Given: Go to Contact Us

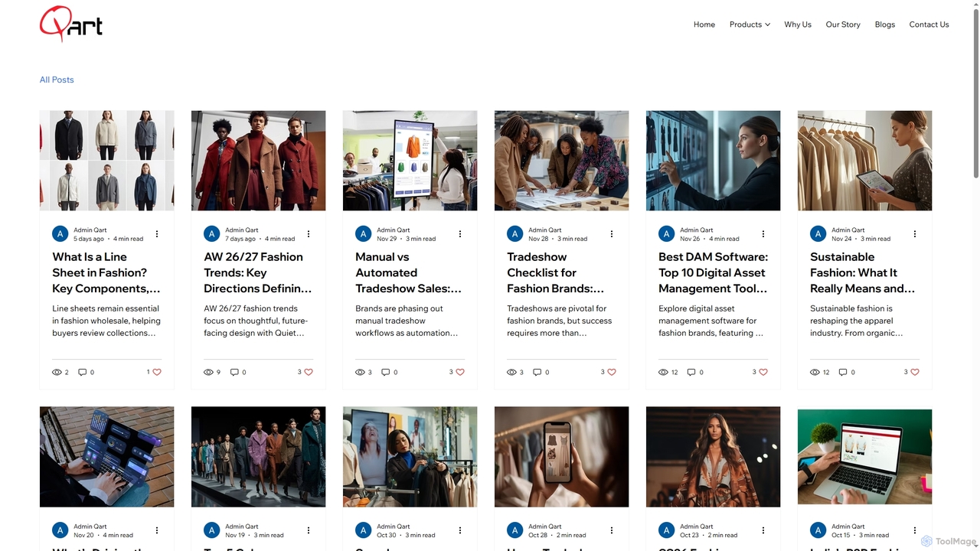Looking at the screenshot, I should click(929, 24).
